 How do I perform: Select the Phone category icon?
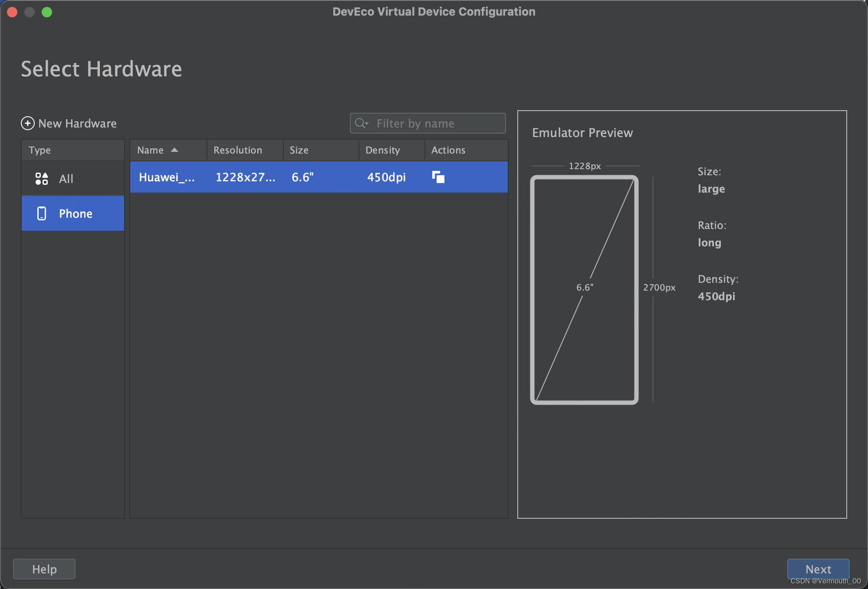click(x=41, y=213)
